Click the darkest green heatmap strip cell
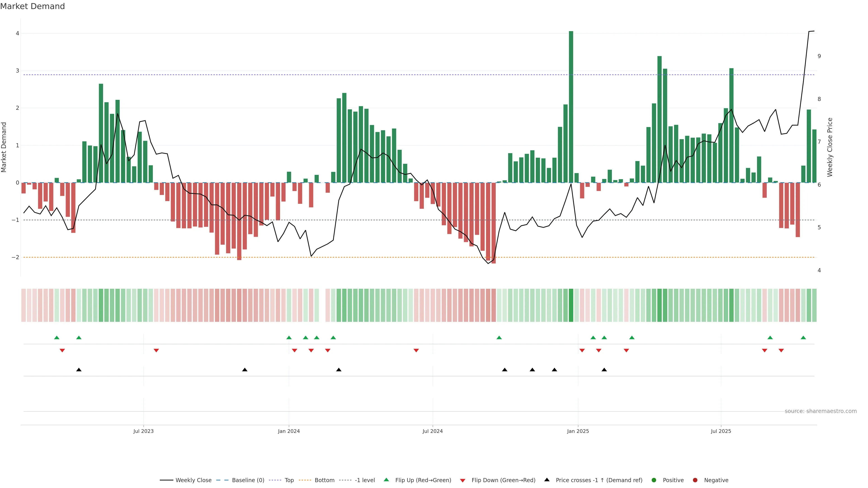The image size is (868, 488). pos(571,305)
